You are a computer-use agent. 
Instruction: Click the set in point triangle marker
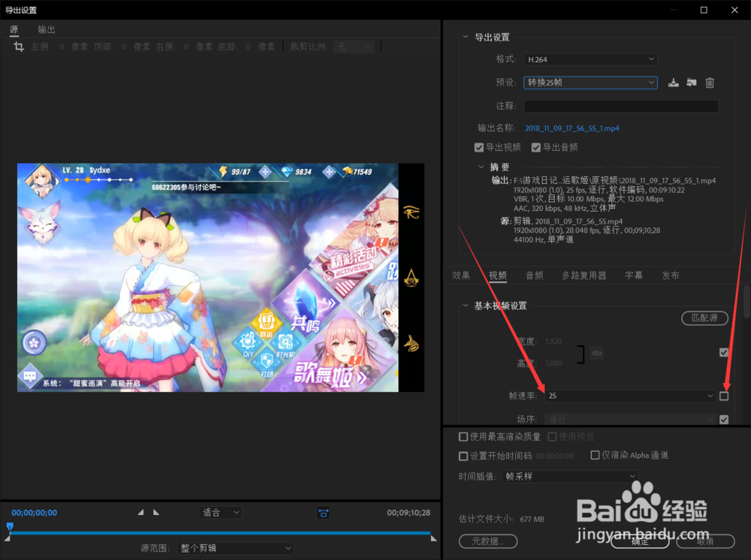(140, 512)
